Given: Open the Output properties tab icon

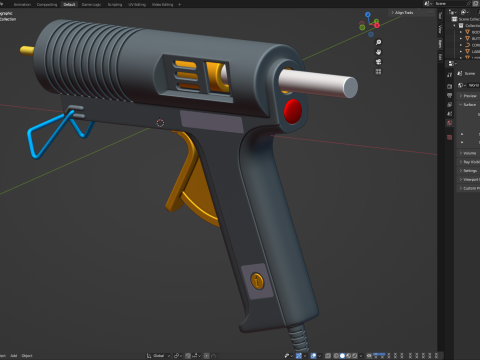Looking at the screenshot, I should click(449, 96).
